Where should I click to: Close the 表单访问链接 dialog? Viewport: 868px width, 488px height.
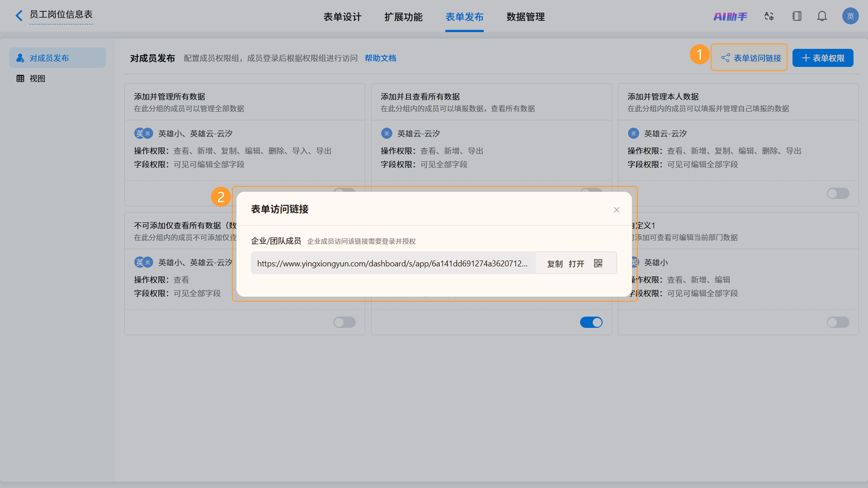pyautogui.click(x=617, y=210)
